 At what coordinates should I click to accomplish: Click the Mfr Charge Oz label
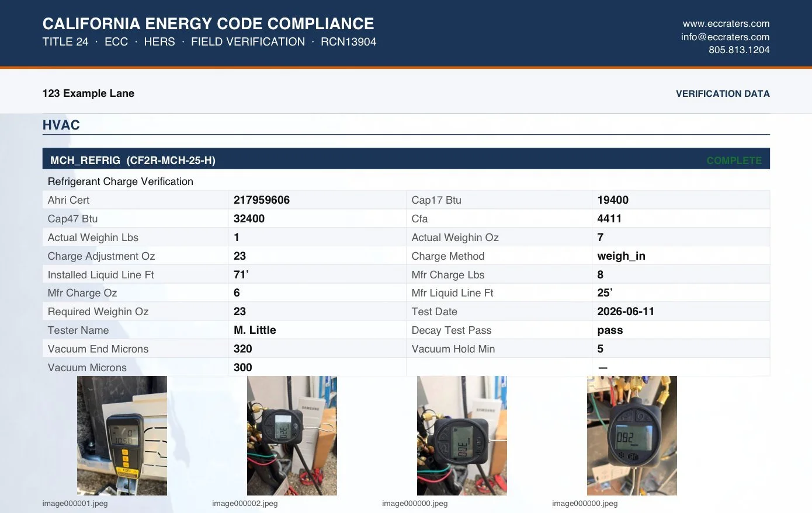click(82, 293)
